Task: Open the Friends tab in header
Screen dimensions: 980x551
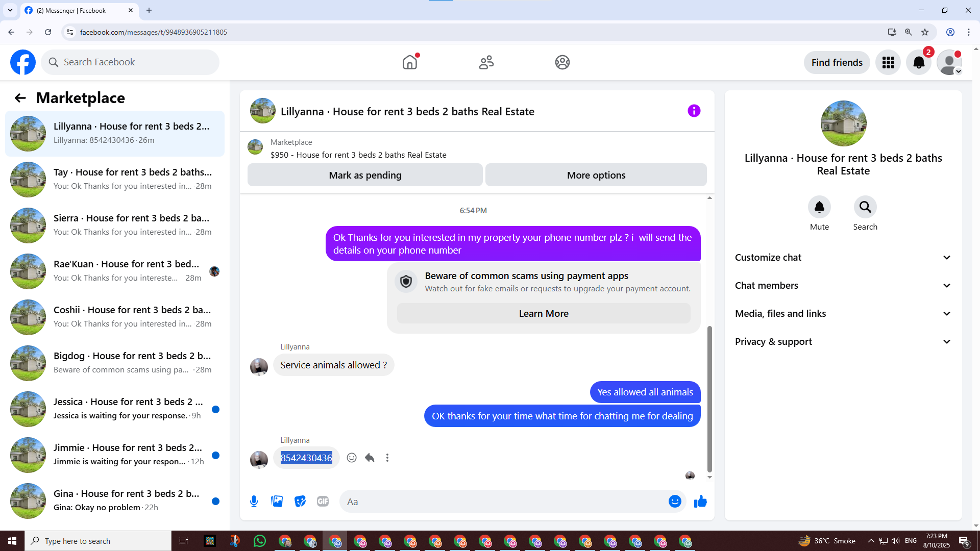Action: (486, 62)
